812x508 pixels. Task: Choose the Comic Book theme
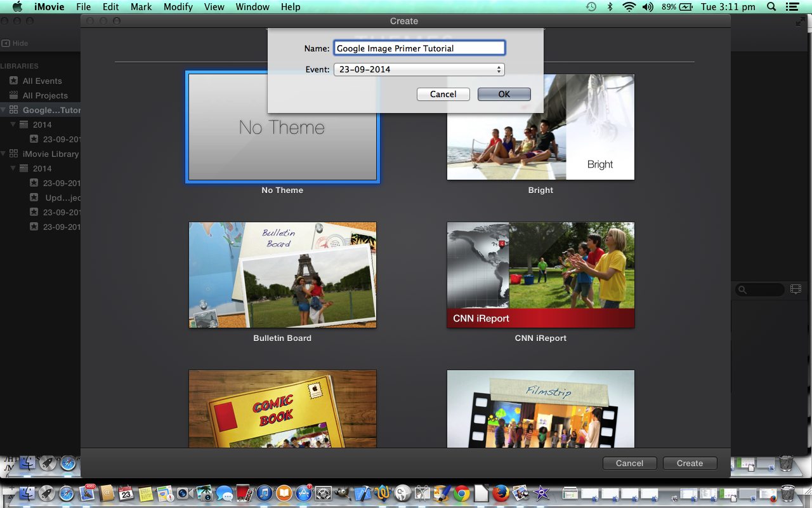click(282, 409)
